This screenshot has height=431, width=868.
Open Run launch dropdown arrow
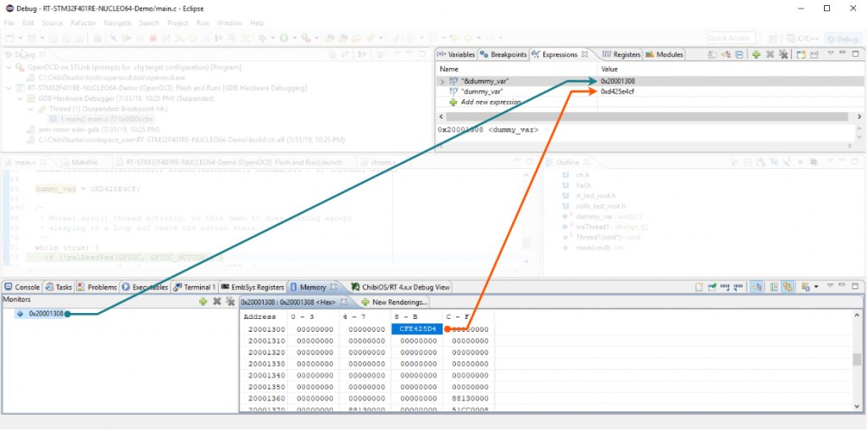[x=294, y=38]
